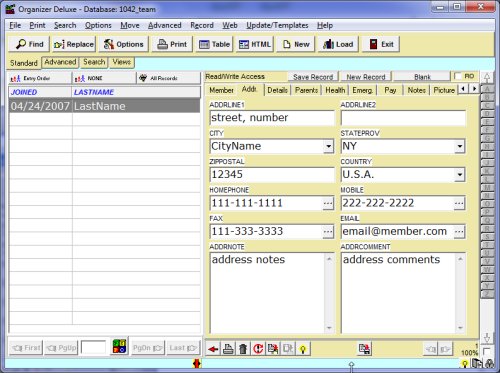Open the Options toolbar button

pyautogui.click(x=123, y=44)
